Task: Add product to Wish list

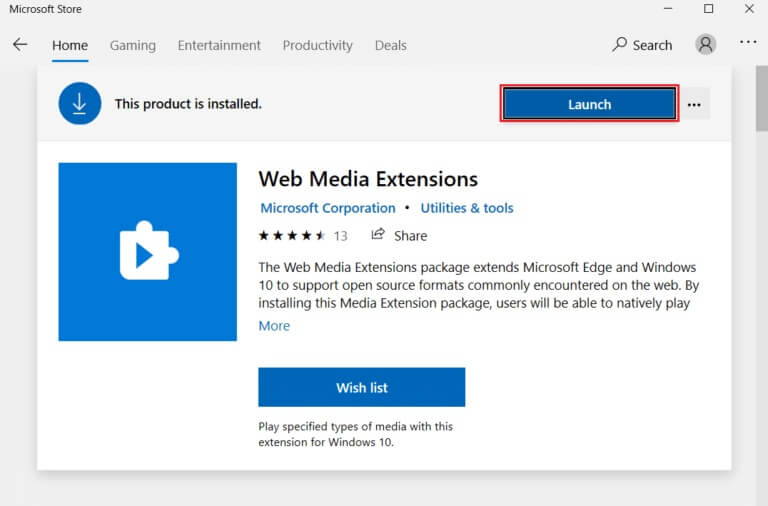Action: pos(361,387)
